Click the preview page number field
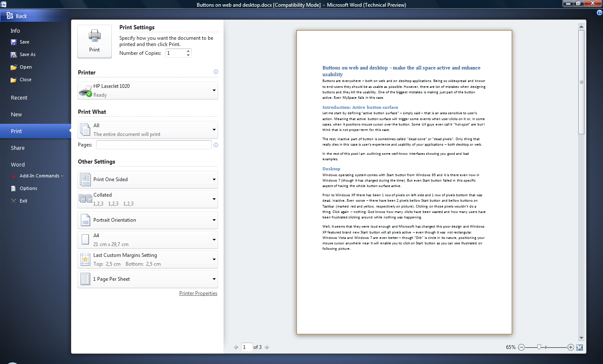The image size is (603, 364). (247, 347)
